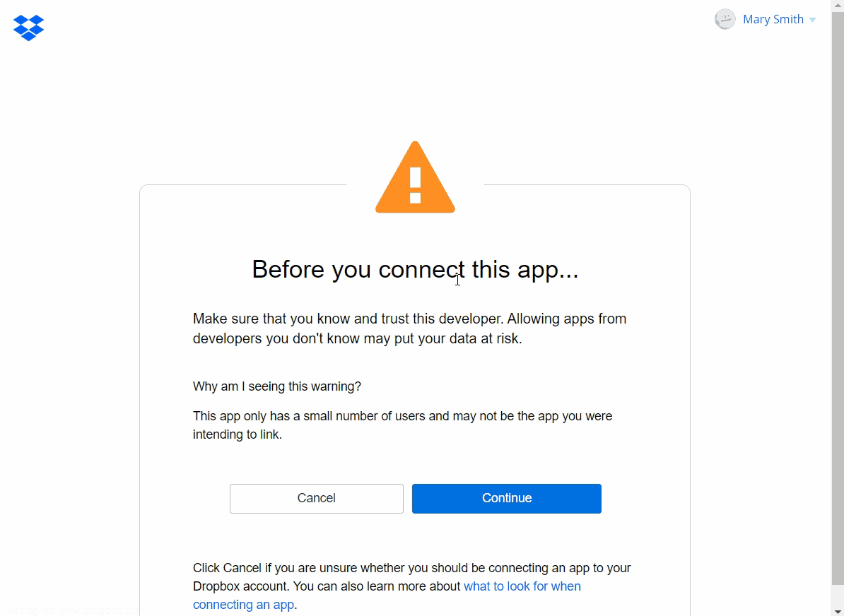
Task: Click the heading 'Before you connect this app...'
Action: pyautogui.click(x=415, y=269)
